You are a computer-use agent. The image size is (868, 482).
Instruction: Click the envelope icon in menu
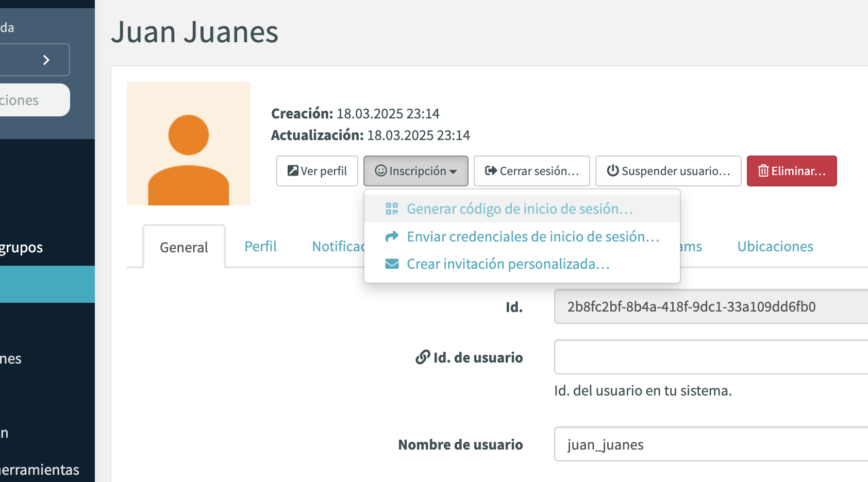[x=392, y=264]
